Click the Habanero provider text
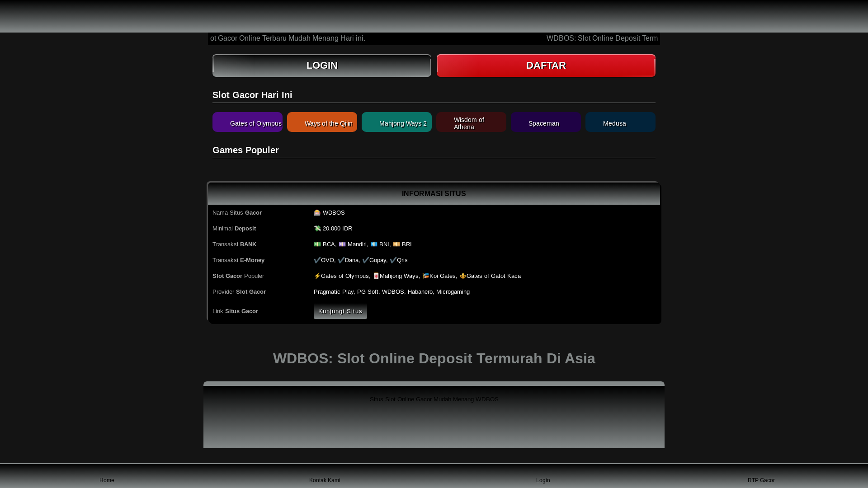Screen dimensions: 868x488 [420, 292]
